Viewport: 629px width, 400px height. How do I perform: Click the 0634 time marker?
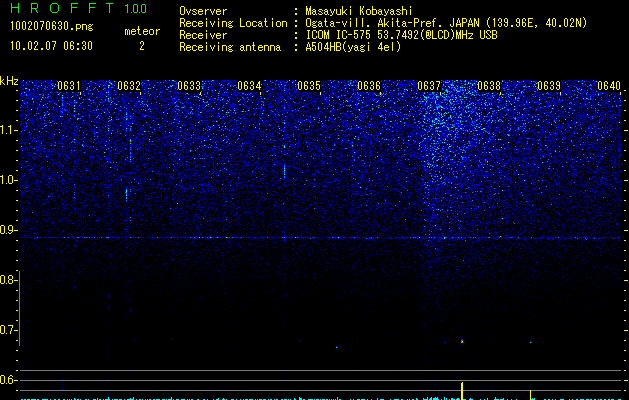coord(249,86)
